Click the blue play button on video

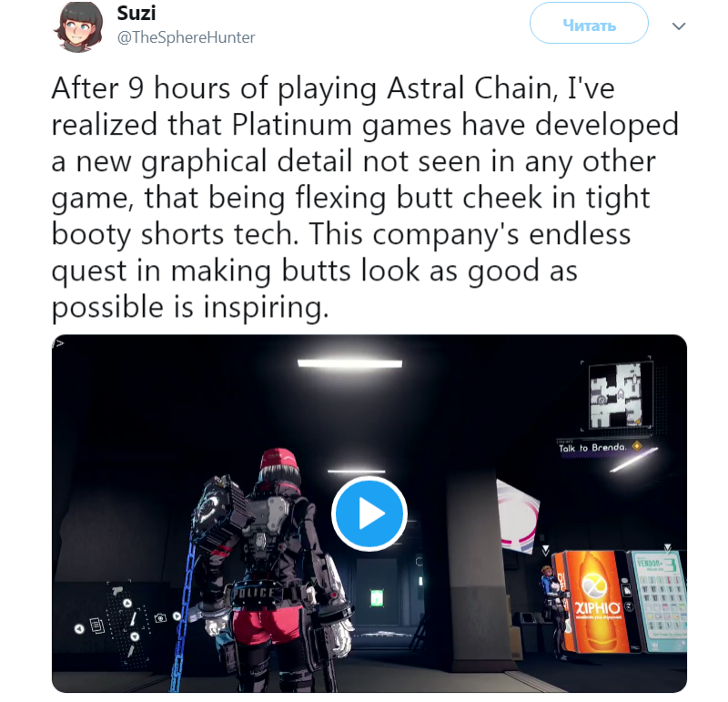point(369,514)
